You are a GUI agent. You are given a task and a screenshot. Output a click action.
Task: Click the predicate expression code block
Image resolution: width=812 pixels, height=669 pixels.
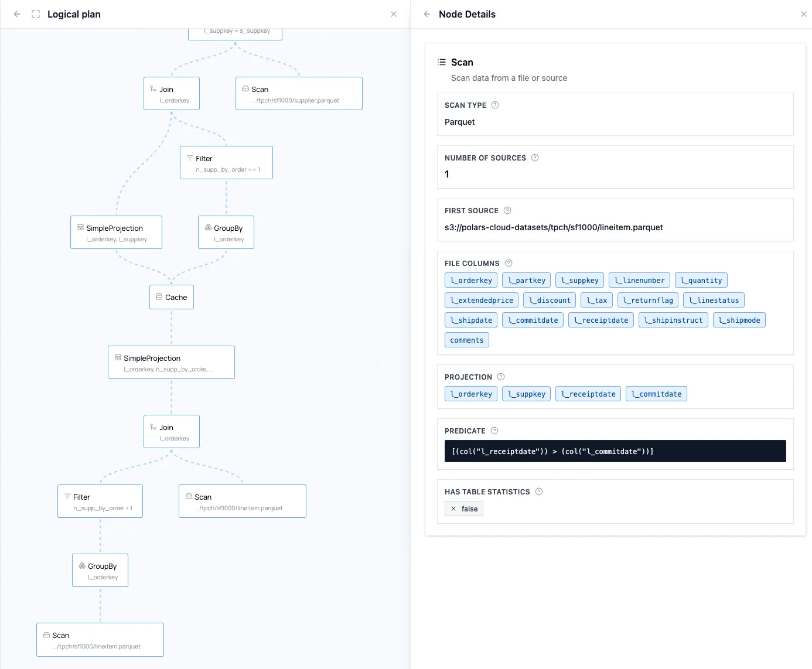pyautogui.click(x=615, y=451)
